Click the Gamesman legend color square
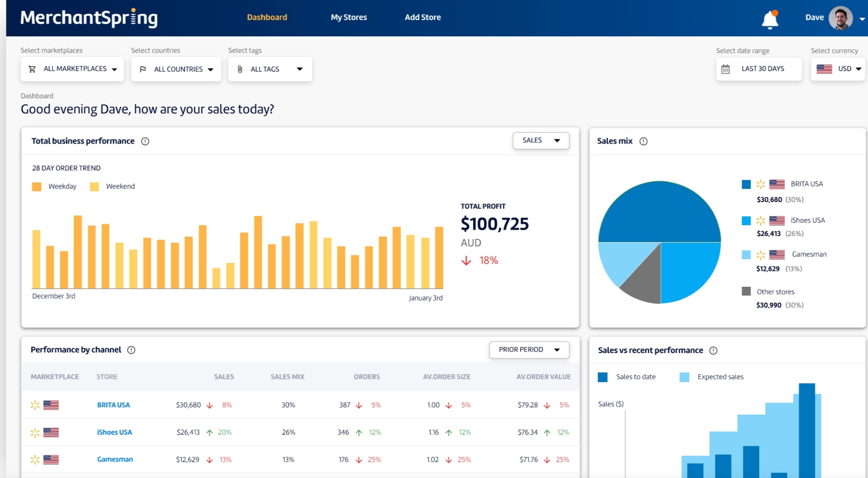This screenshot has width=868, height=478. pos(746,255)
